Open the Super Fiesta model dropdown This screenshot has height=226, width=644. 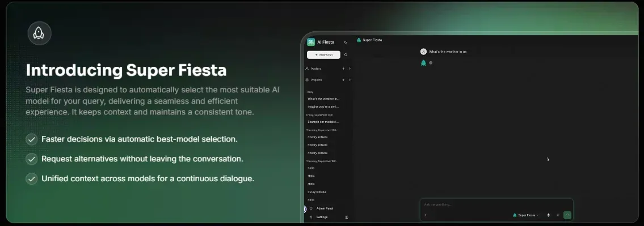point(526,215)
